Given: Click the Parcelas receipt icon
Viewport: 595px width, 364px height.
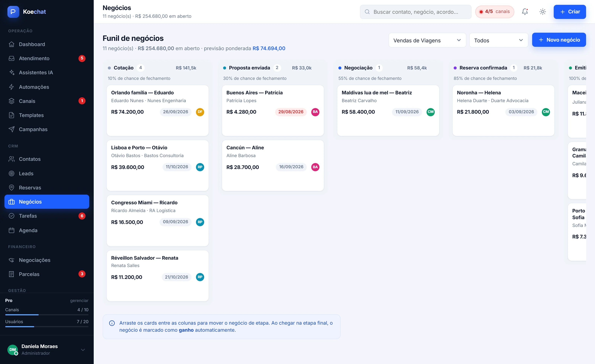Looking at the screenshot, I should coord(11,274).
